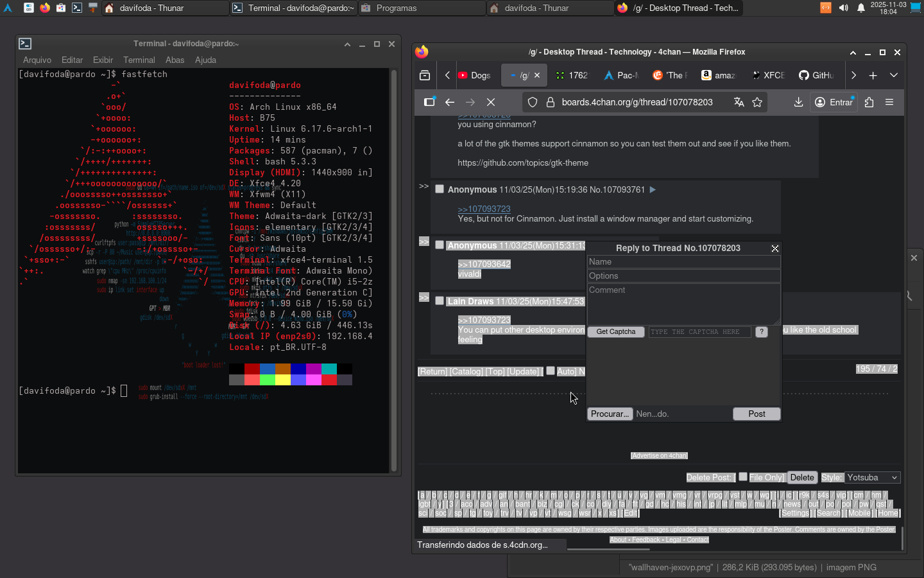Screen dimensions: 924x578
Task: Click the terminal window's vertical scrollbar
Action: (394, 270)
